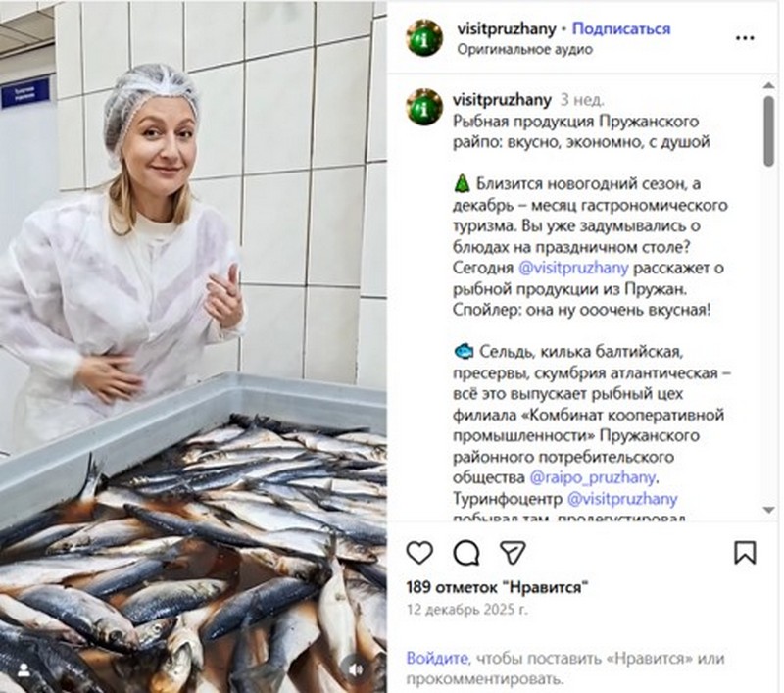Open visitpruzhany avatar in post header
This screenshot has width=784, height=693.
[424, 37]
